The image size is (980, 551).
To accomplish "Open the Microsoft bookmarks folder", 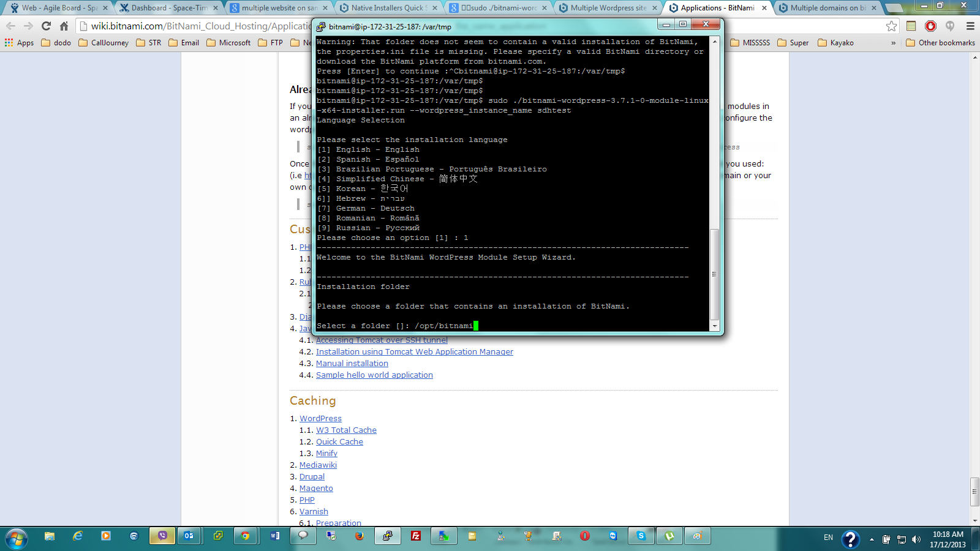I will pyautogui.click(x=228, y=43).
